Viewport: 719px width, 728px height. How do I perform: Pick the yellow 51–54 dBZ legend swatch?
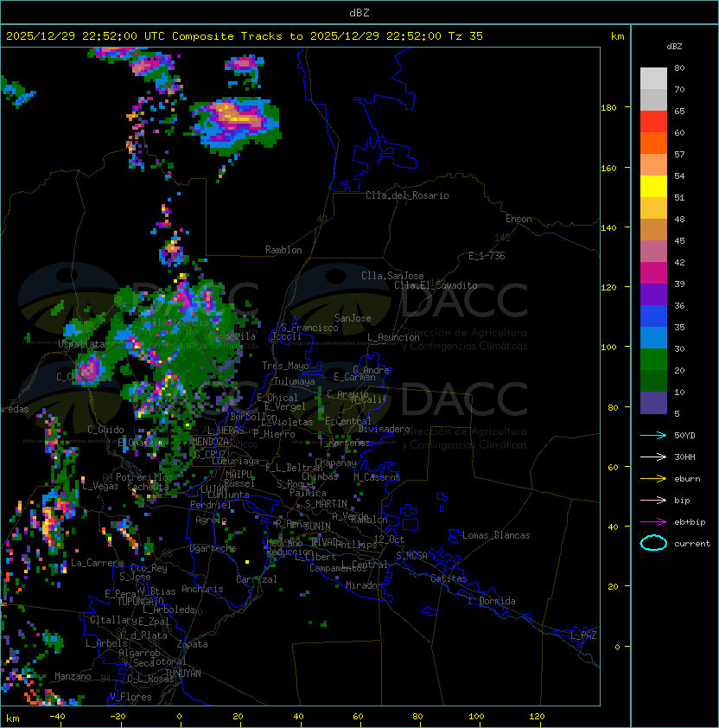pos(653,186)
